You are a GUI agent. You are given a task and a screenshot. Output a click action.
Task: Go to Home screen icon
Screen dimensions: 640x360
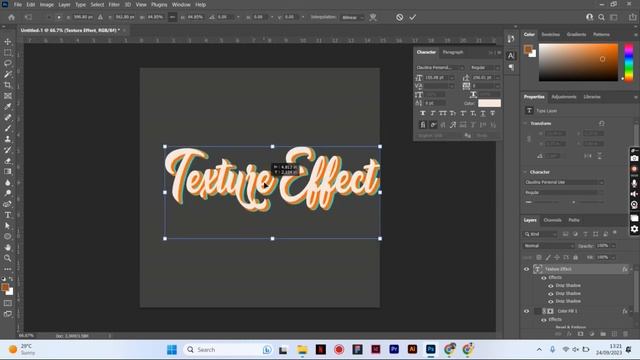(x=11, y=17)
